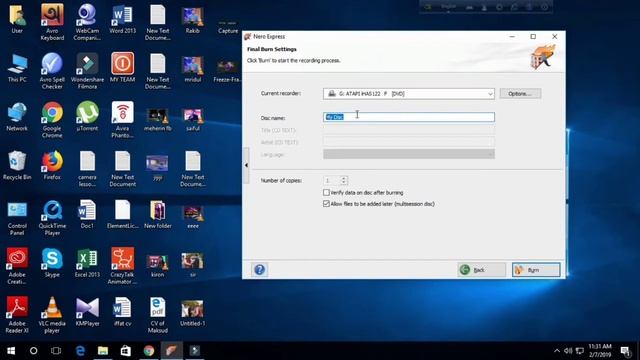Open Avira Phantom desktop shortcut
640x360 pixels.
point(122,119)
